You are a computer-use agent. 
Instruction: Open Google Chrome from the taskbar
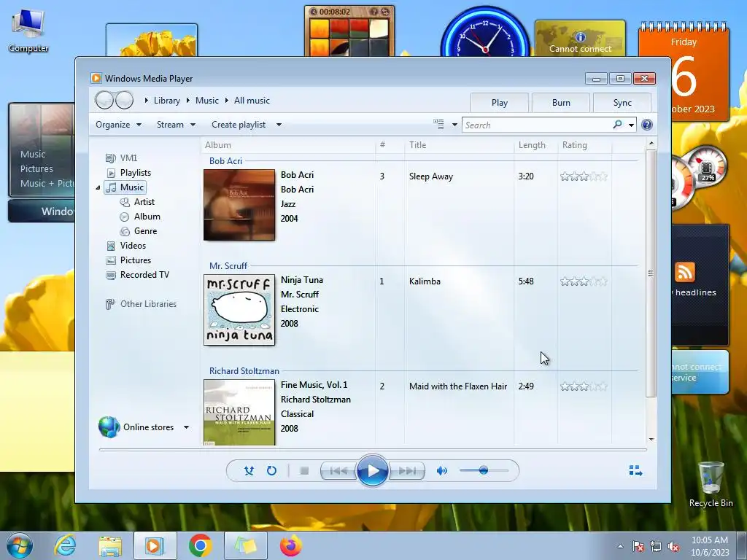[x=201, y=545]
